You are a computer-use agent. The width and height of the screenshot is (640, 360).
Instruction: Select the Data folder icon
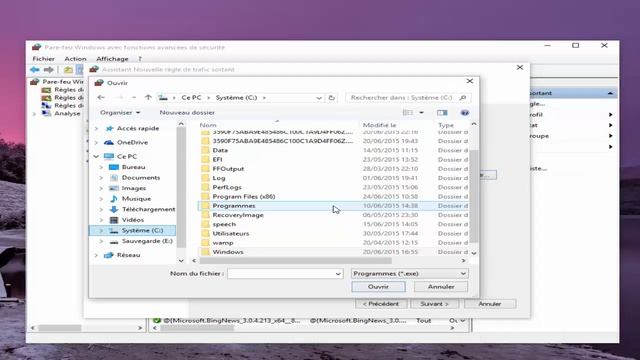[205, 150]
